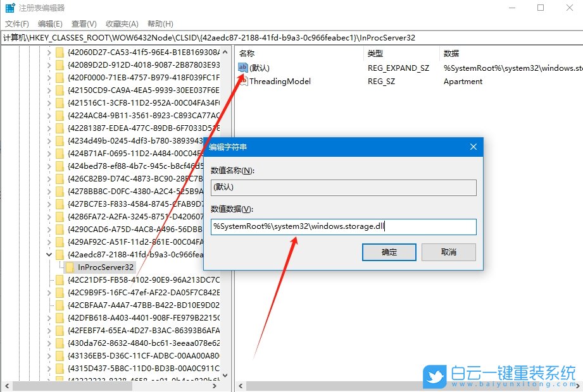Click the 取消 button in the dialog
Image resolution: width=583 pixels, height=392 pixels.
click(x=448, y=252)
